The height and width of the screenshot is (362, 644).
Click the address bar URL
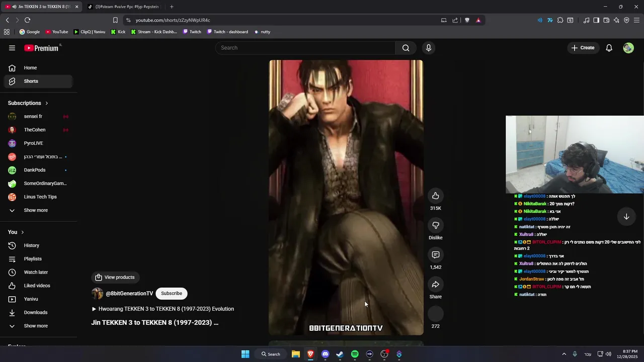point(173,20)
